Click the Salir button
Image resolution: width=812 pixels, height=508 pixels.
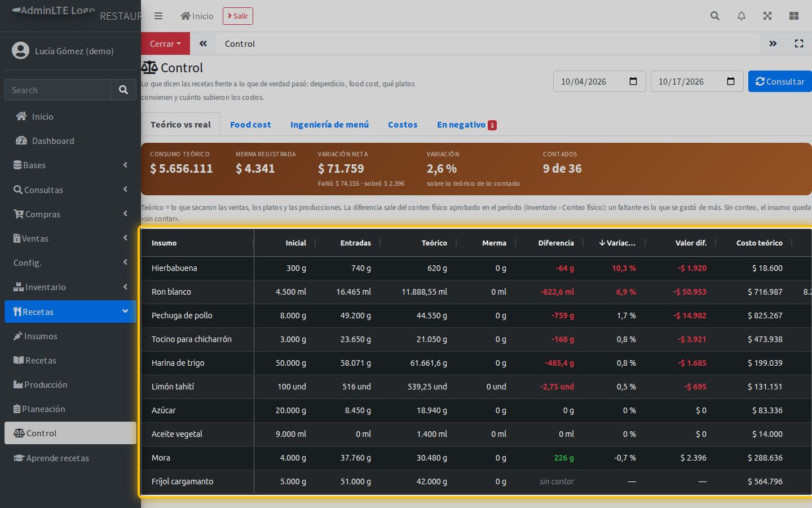click(x=238, y=16)
